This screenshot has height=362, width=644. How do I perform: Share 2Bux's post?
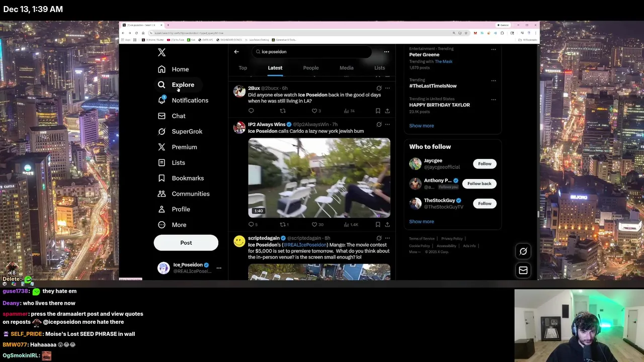(387, 111)
